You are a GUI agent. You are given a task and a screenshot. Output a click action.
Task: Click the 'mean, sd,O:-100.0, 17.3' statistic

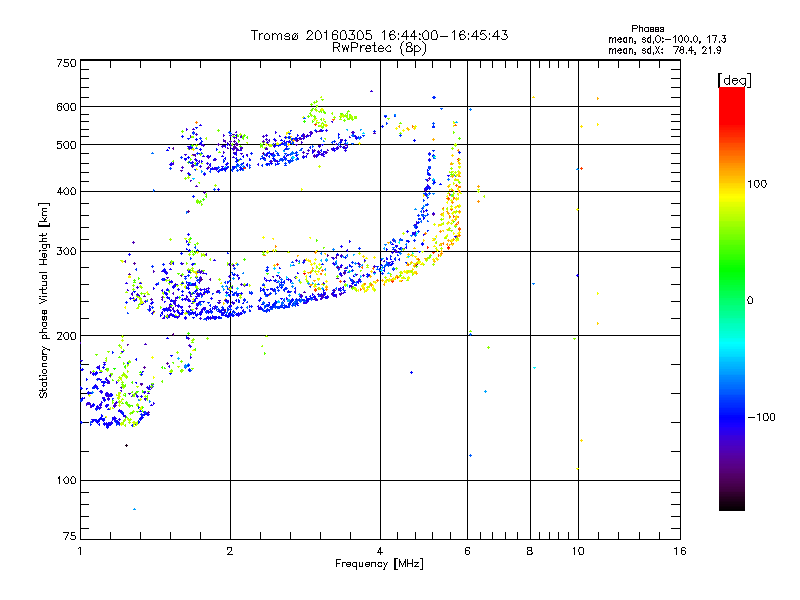coord(667,39)
